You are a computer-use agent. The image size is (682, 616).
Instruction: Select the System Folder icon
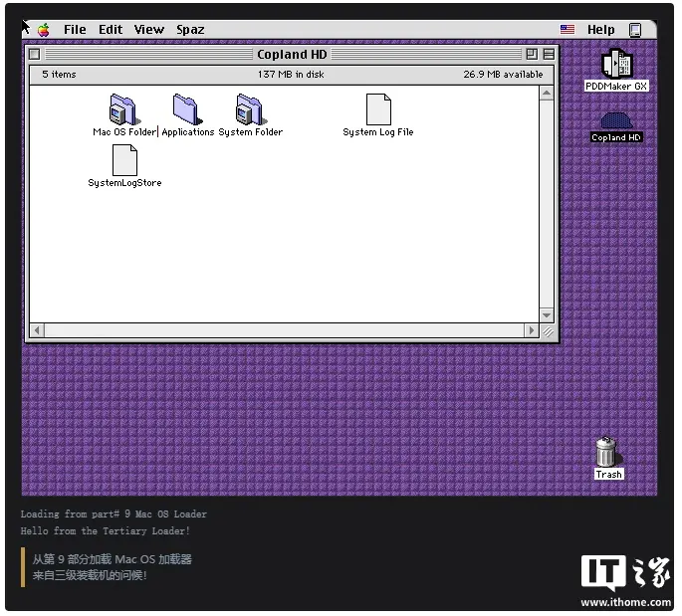[x=251, y=109]
